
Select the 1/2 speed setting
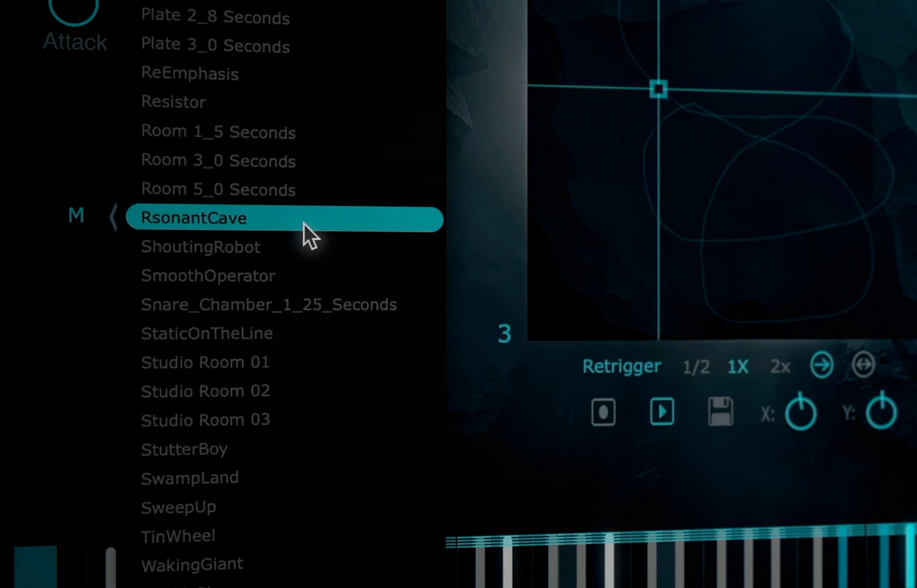pyautogui.click(x=696, y=367)
